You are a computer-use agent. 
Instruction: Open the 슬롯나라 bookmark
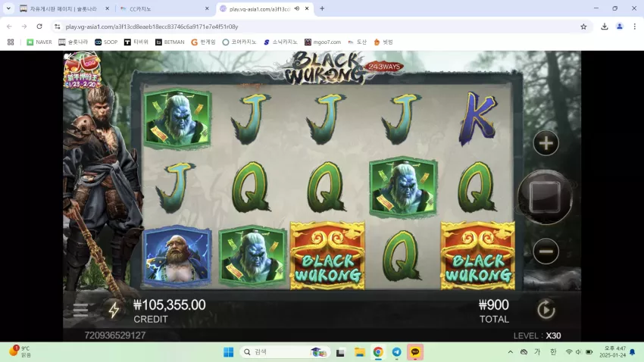click(73, 42)
